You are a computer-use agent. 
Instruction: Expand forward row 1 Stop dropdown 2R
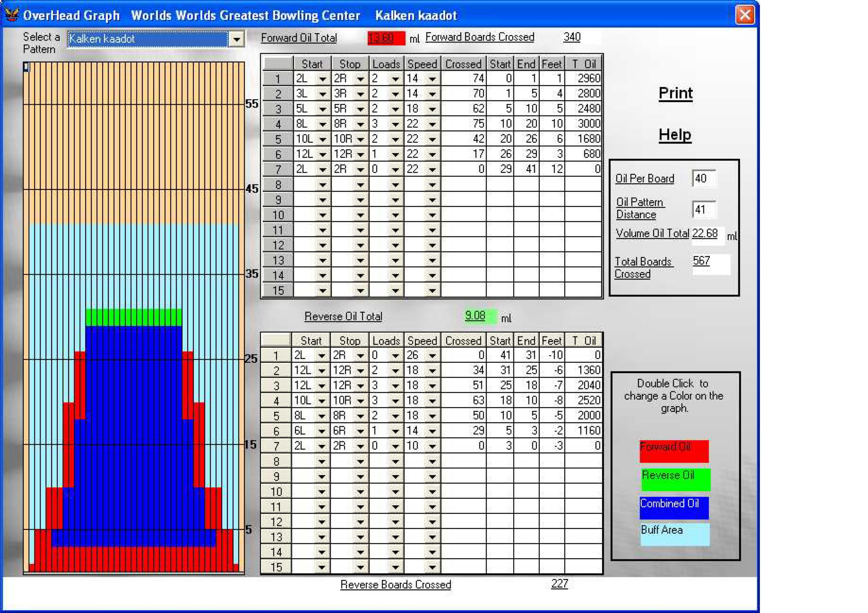click(x=361, y=79)
